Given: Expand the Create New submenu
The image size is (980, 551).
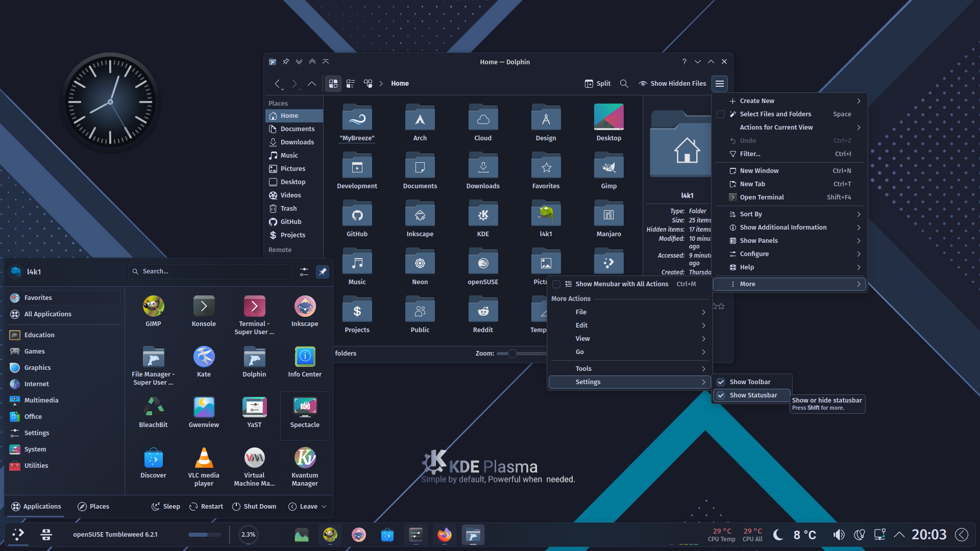Looking at the screenshot, I should 789,101.
